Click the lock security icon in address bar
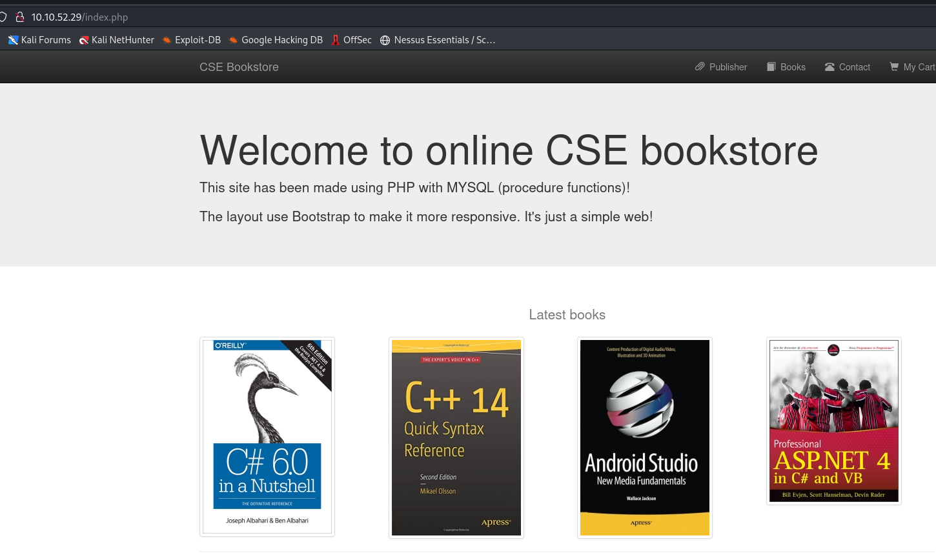Screen dimensions: 936x560 point(19,17)
